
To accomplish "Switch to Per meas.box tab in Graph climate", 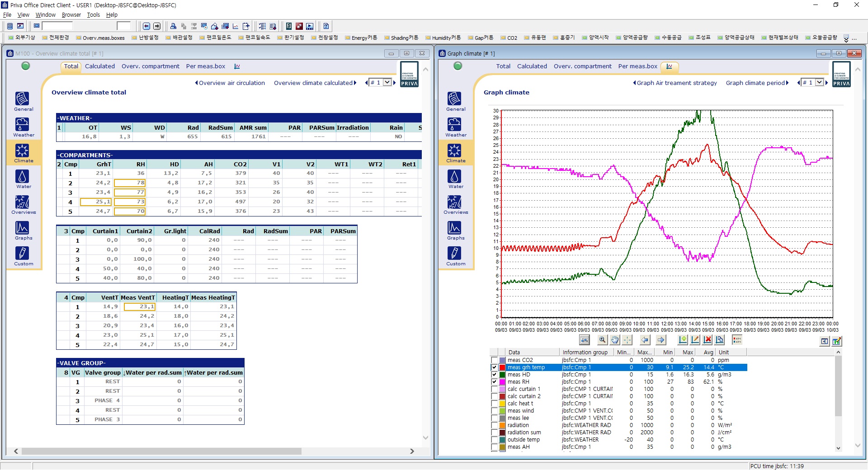I will (x=637, y=66).
